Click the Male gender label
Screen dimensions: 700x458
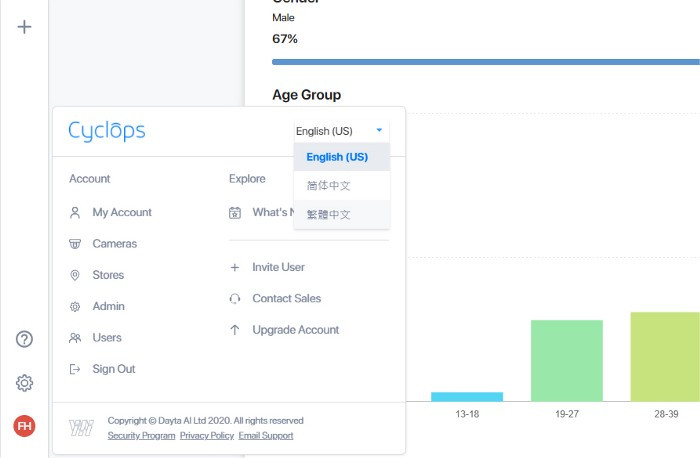283,17
